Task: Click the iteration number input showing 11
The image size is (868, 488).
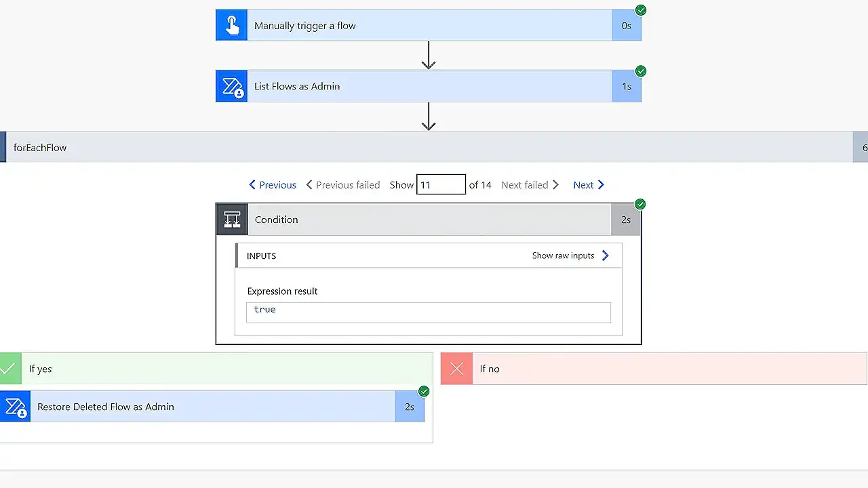Action: (441, 184)
